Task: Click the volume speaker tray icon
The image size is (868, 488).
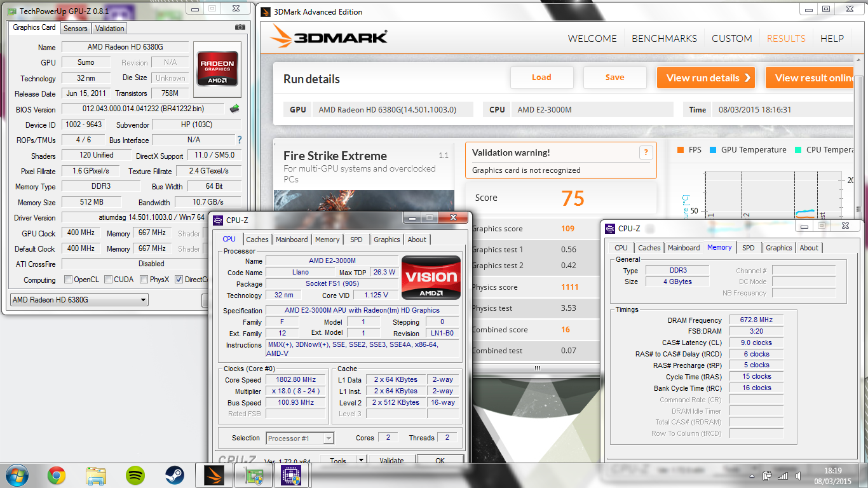Action: (798, 475)
